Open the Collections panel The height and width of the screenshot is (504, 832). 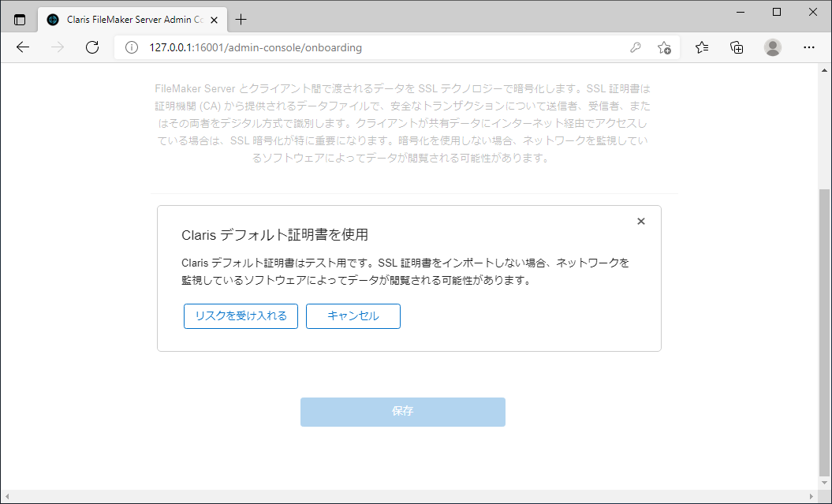[x=736, y=47]
